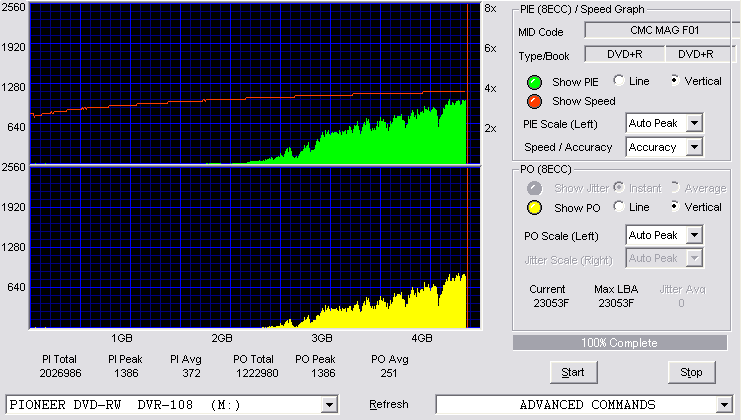The width and height of the screenshot is (742, 420).
Task: Click the PO Avg value 251
Action: click(x=389, y=373)
